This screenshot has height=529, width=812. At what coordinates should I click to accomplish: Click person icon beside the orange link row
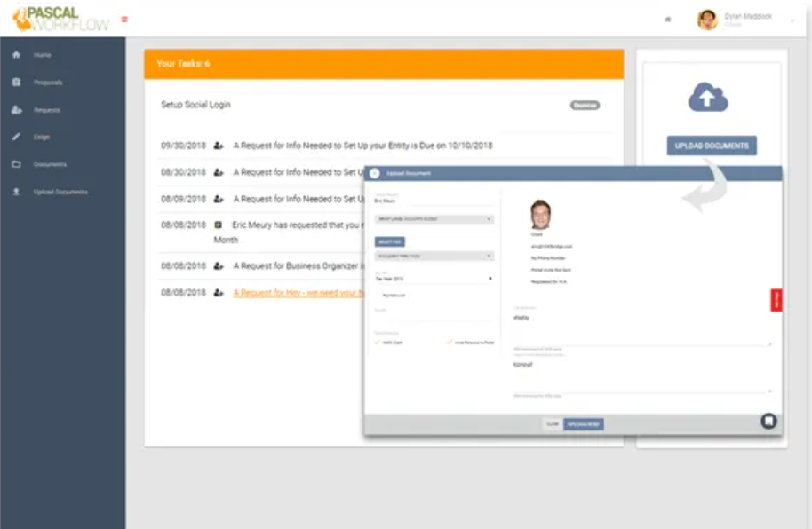(x=219, y=292)
